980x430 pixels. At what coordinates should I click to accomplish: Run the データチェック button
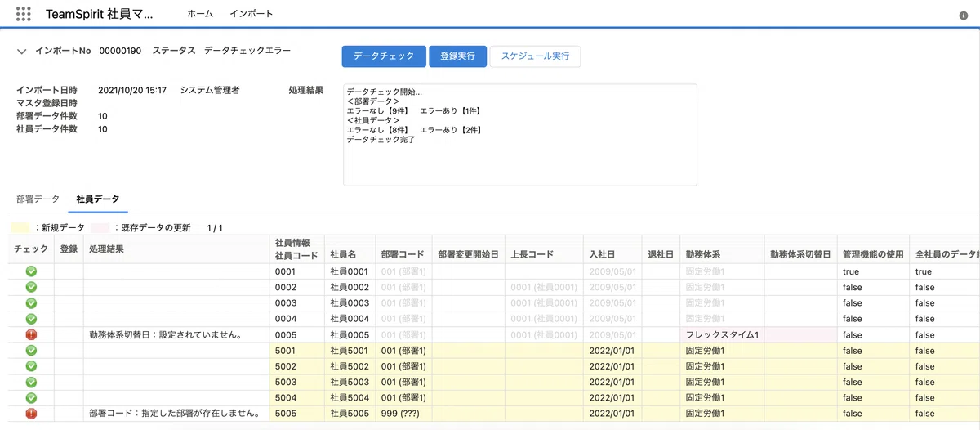coord(384,56)
